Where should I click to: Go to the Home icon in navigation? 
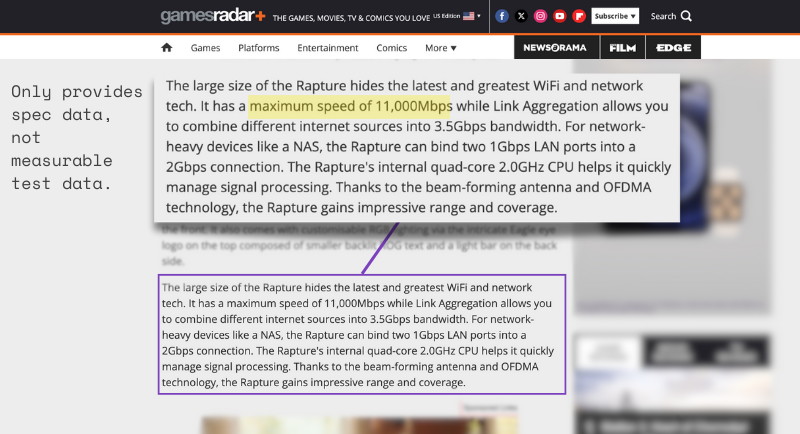pos(166,47)
